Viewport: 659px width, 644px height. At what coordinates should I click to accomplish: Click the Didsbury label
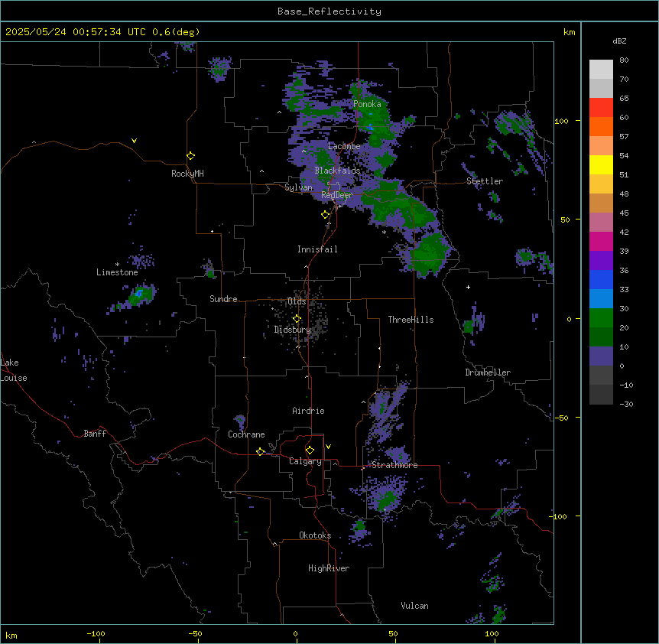[292, 330]
